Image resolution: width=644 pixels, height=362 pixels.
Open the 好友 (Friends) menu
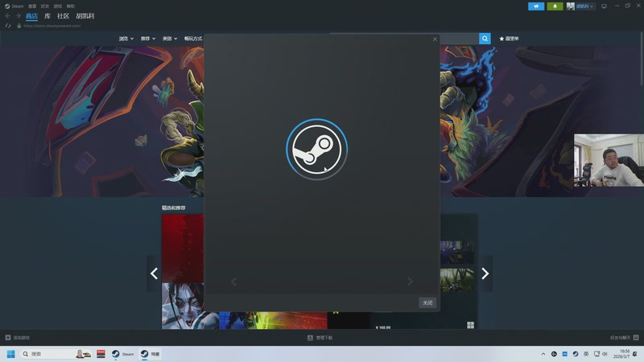pos(45,6)
